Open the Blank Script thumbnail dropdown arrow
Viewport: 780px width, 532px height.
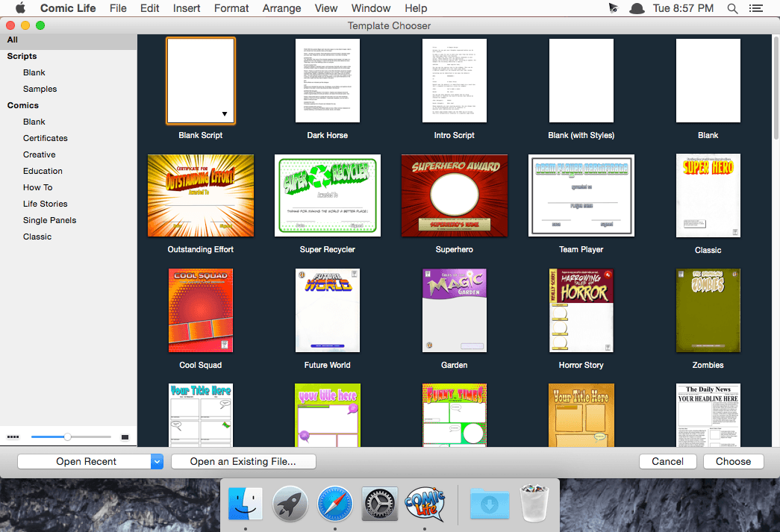224,114
